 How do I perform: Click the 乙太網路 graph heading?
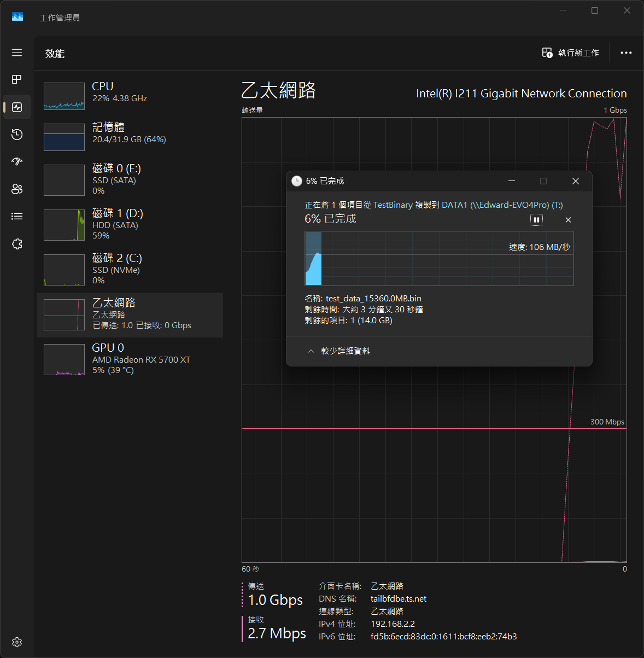click(x=279, y=90)
